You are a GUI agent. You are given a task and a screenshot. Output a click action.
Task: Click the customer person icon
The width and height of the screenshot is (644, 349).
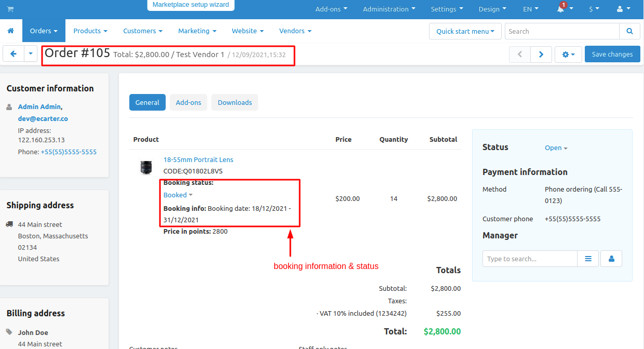(x=9, y=107)
